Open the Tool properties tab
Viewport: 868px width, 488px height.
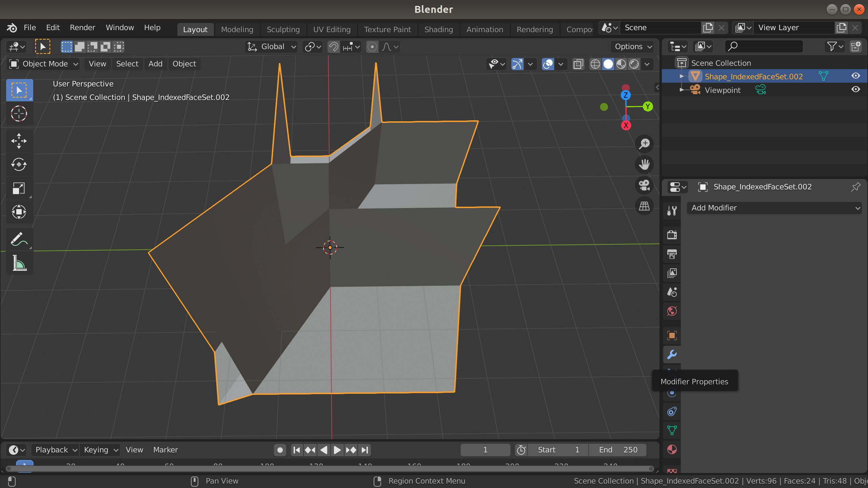pos(672,211)
